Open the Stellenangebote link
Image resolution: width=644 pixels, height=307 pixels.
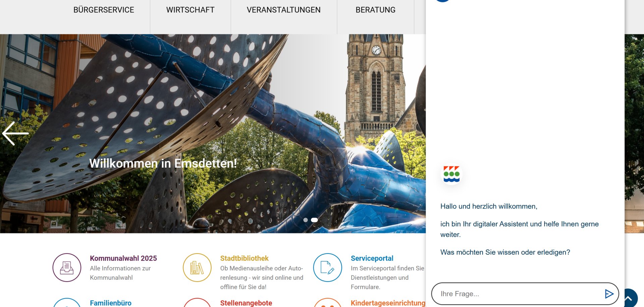tap(246, 303)
